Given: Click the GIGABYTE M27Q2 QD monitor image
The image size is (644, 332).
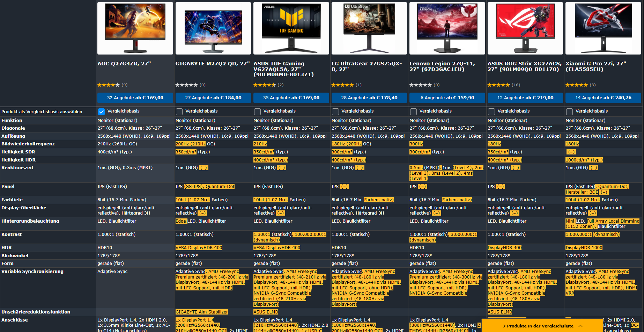Looking at the screenshot, I should coord(213,28).
